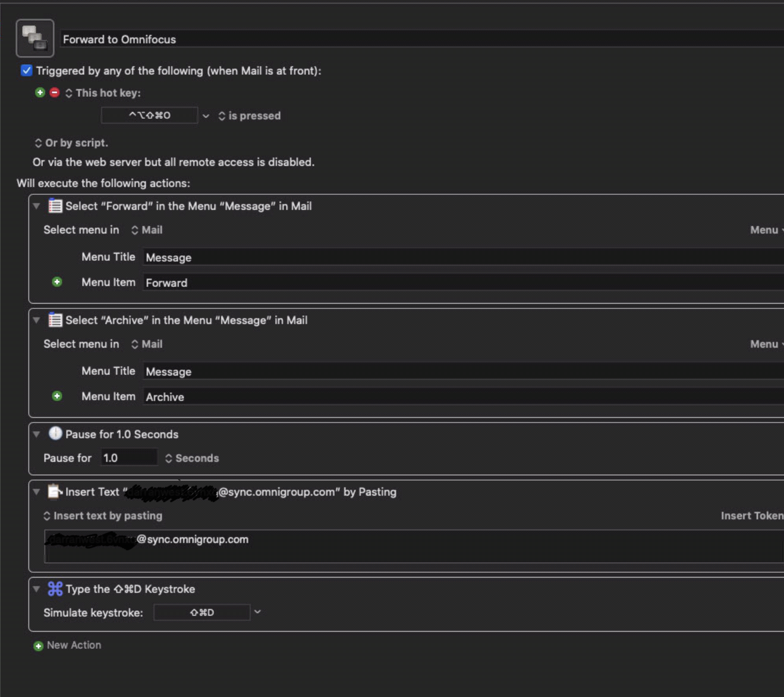Click the Simulate keystroke field ⇧⌘D
This screenshot has height=697, width=784.
click(202, 612)
